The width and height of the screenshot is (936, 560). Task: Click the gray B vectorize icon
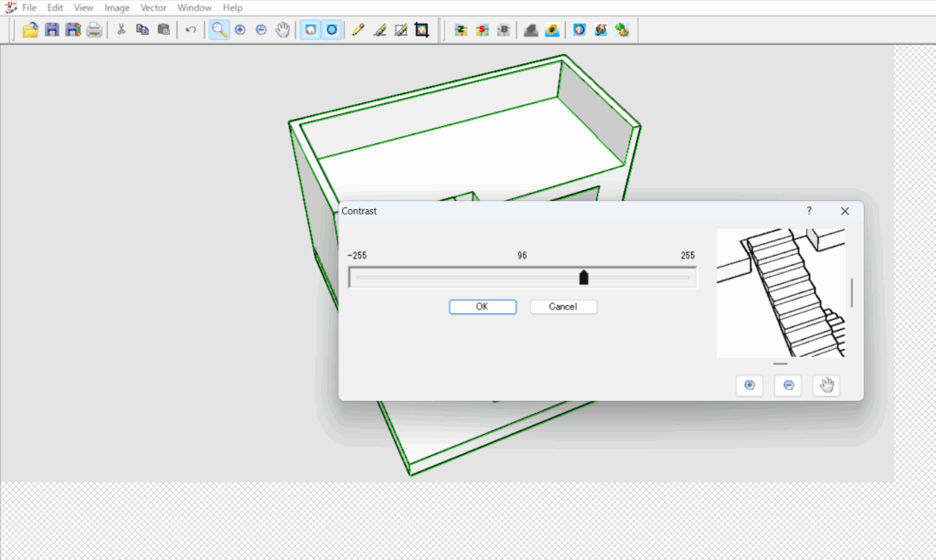point(504,30)
